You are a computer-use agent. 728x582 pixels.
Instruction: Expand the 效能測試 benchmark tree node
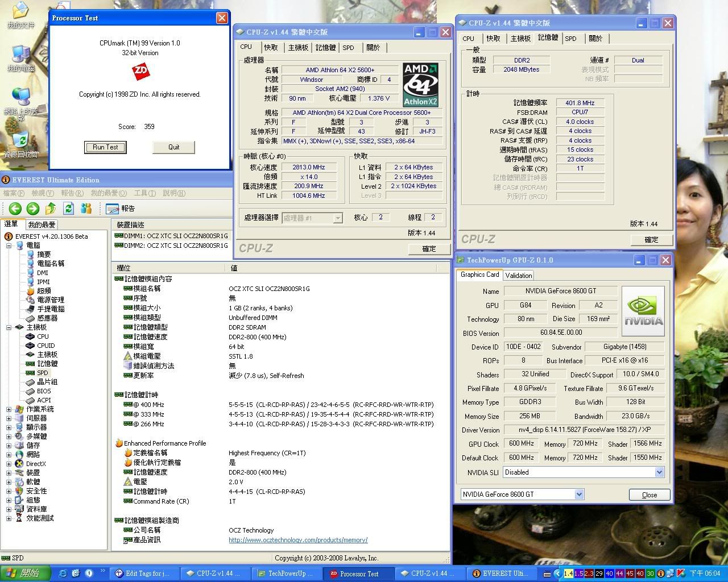[x=9, y=518]
